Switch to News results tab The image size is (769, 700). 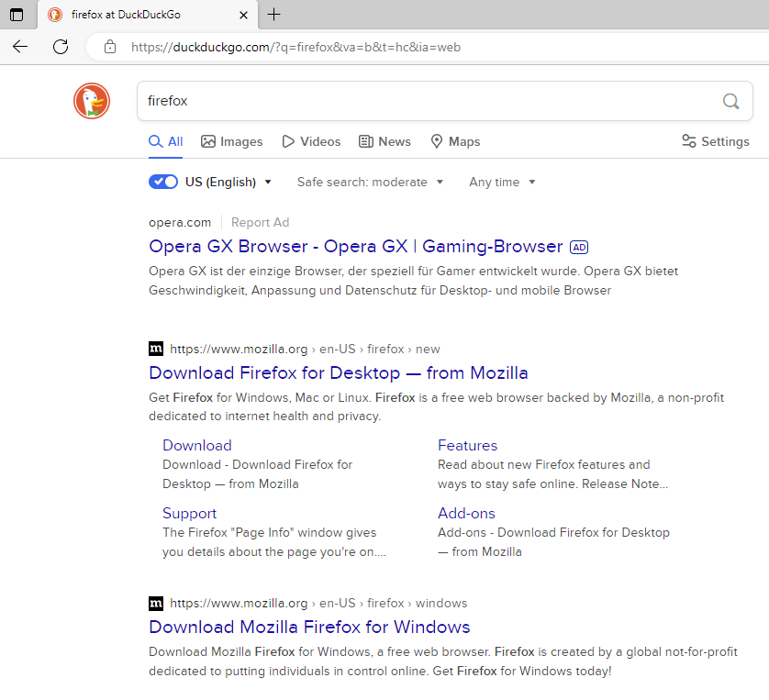tap(385, 141)
